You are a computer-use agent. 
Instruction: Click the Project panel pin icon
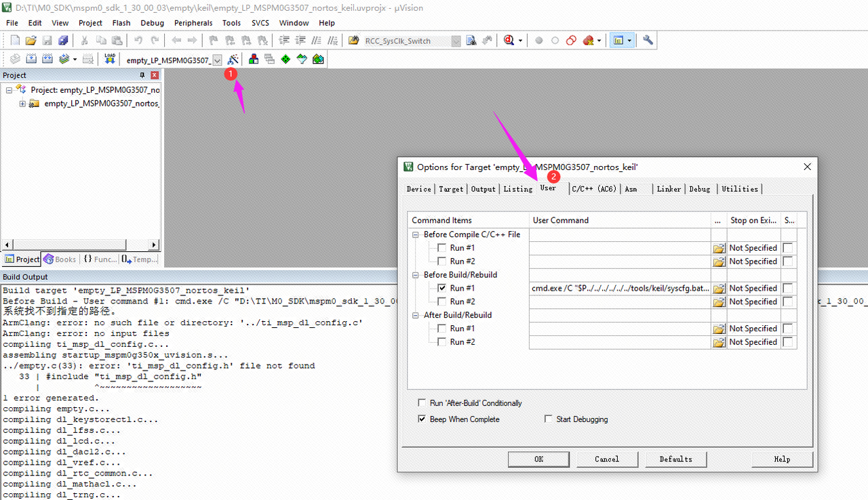[x=142, y=75]
